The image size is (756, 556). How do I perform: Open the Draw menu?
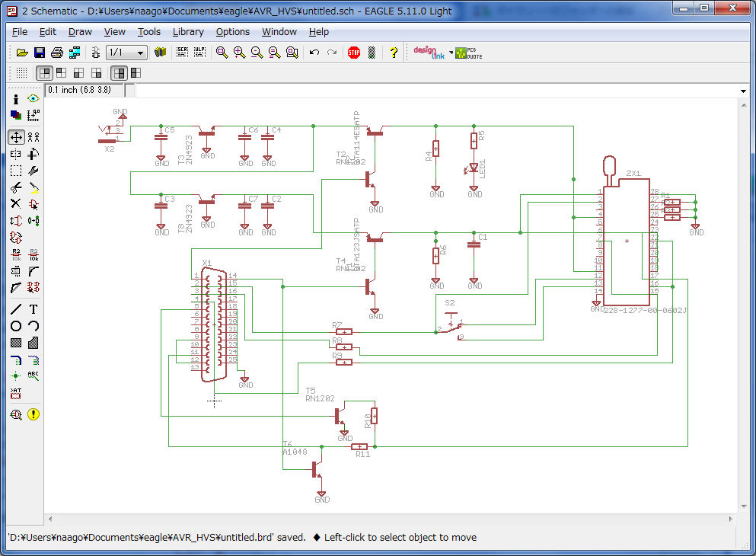click(x=80, y=32)
